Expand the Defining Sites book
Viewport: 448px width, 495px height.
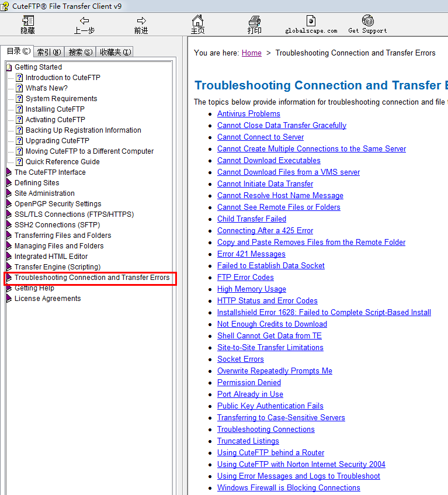coord(9,183)
